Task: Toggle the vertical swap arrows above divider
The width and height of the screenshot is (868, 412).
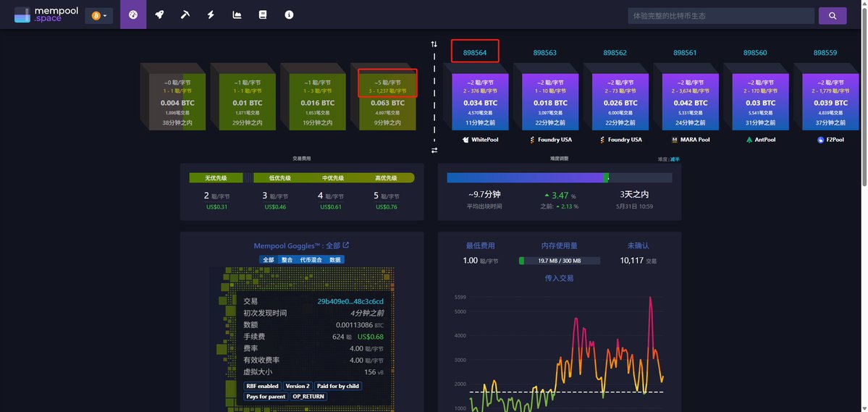Action: pos(434,43)
